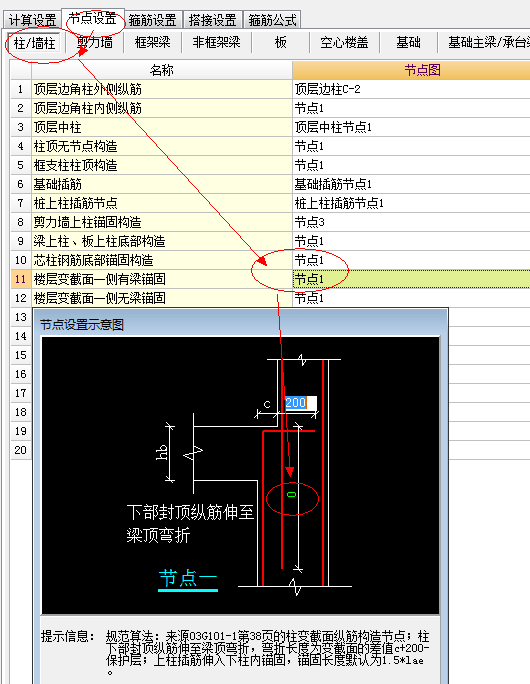Click the 200 value input in diagram
Screen dimensions: 530x684
point(300,402)
